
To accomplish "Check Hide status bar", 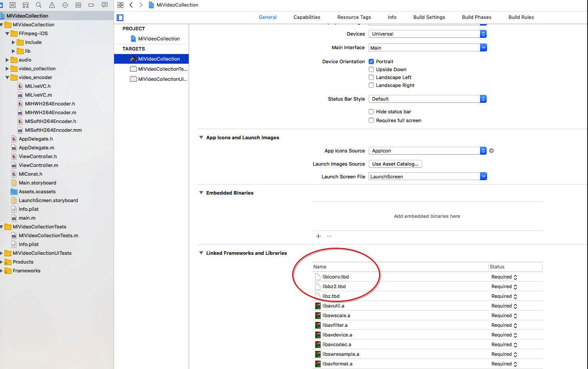I will (x=371, y=112).
